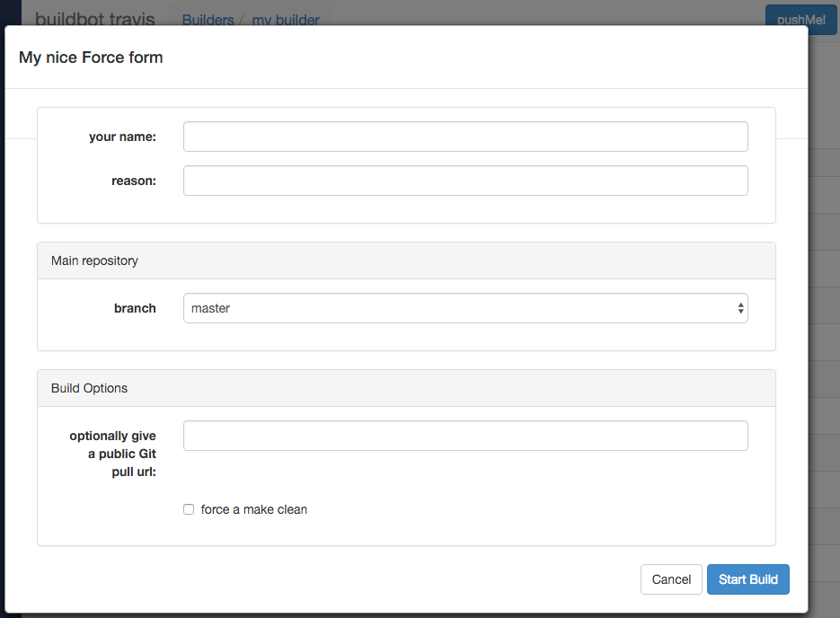This screenshot has width=840, height=618.
Task: Click the 'your name:' label
Action: pyautogui.click(x=122, y=137)
